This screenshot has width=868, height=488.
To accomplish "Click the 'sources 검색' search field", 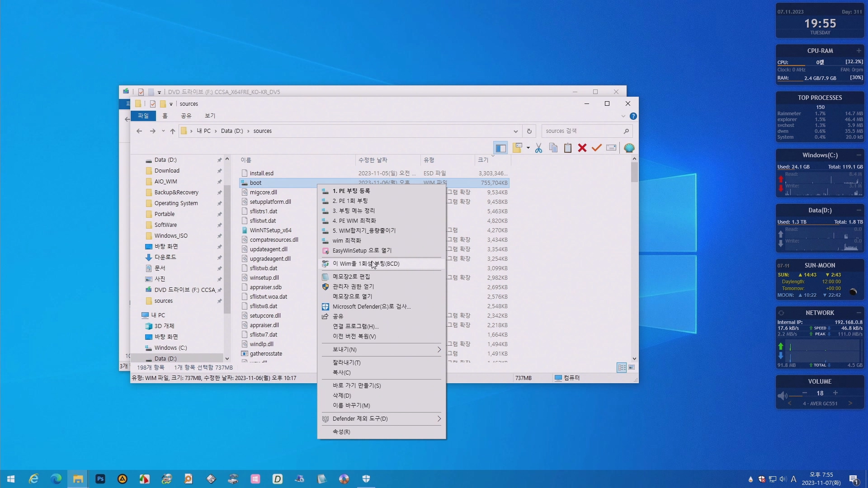I will tap(581, 131).
